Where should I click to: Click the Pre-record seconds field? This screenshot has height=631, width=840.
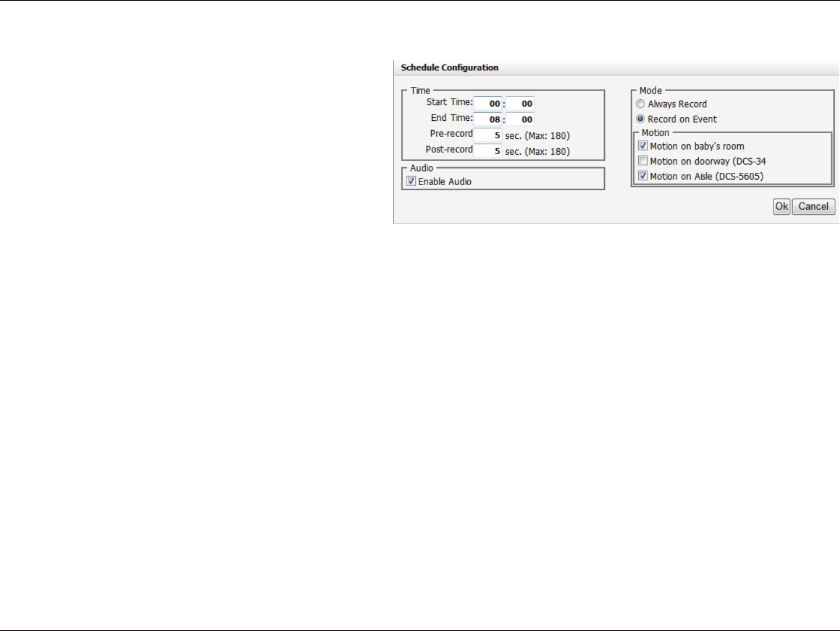[488, 135]
